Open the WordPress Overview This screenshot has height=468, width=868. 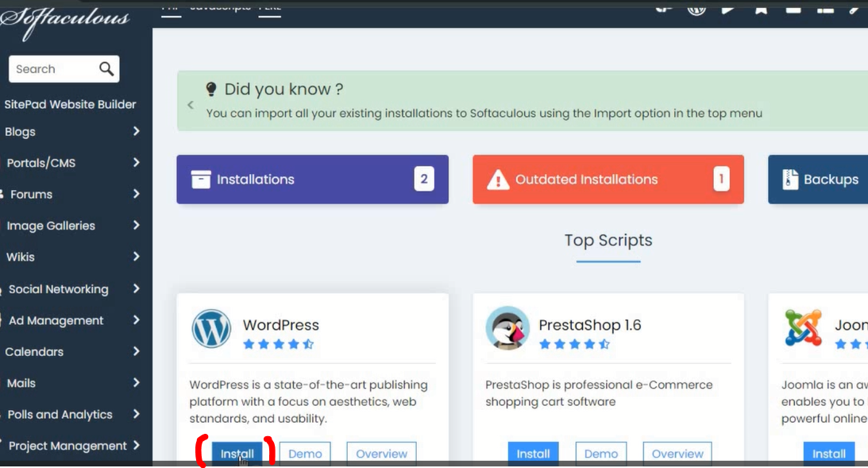click(x=381, y=454)
